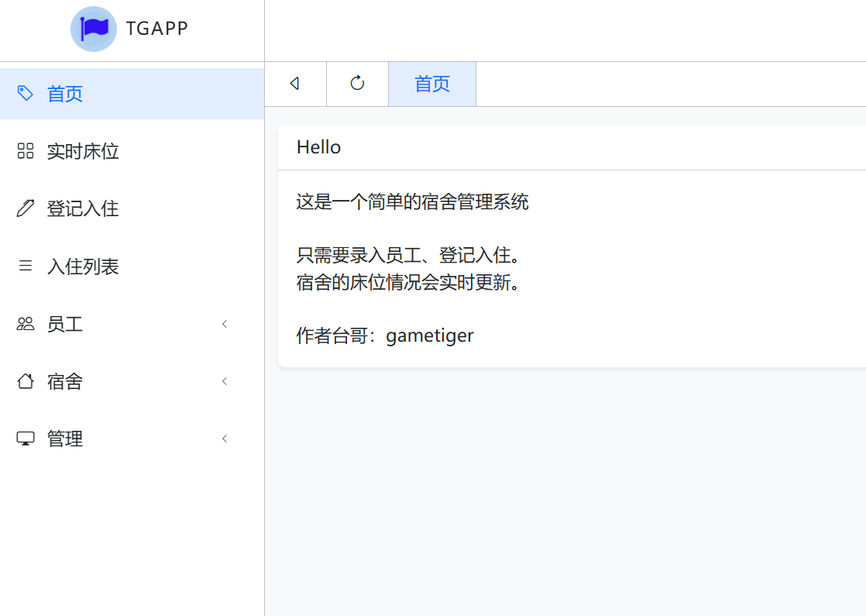Expand the 管理 submenu chevron
Screen dimensions: 866x616
click(225, 439)
